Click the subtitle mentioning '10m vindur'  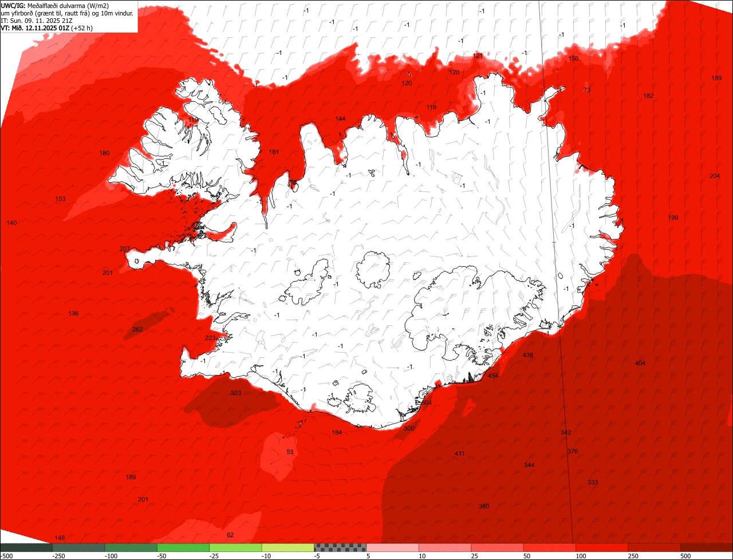point(68,13)
